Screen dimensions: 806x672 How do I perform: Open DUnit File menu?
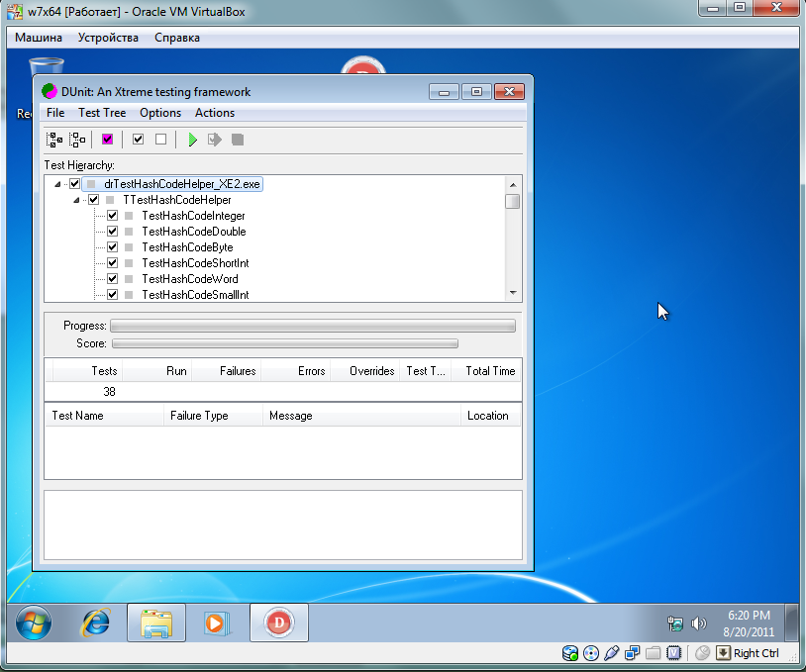click(55, 113)
